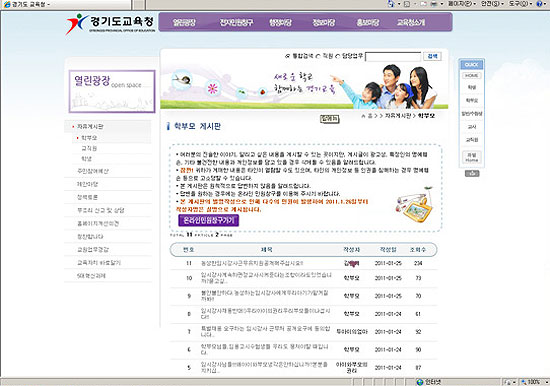
Task: Select 5대혁신과제 in left sidebar
Action: (91, 276)
